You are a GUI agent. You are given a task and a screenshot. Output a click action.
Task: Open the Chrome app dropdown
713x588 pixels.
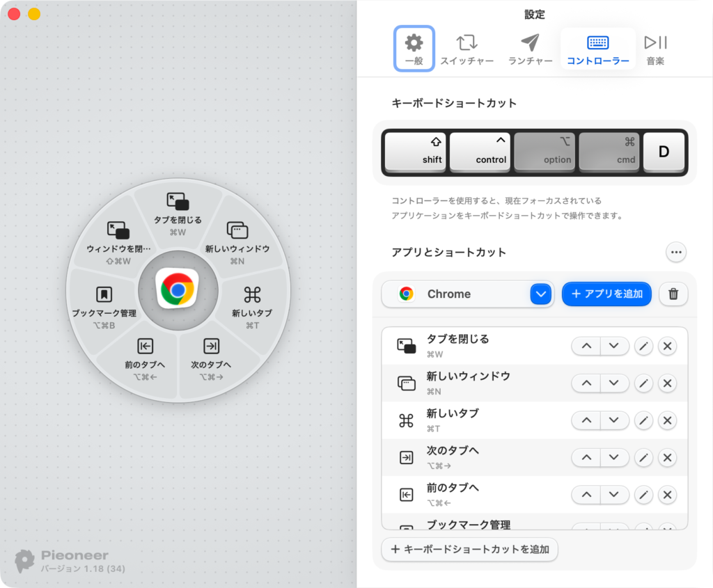tap(540, 294)
